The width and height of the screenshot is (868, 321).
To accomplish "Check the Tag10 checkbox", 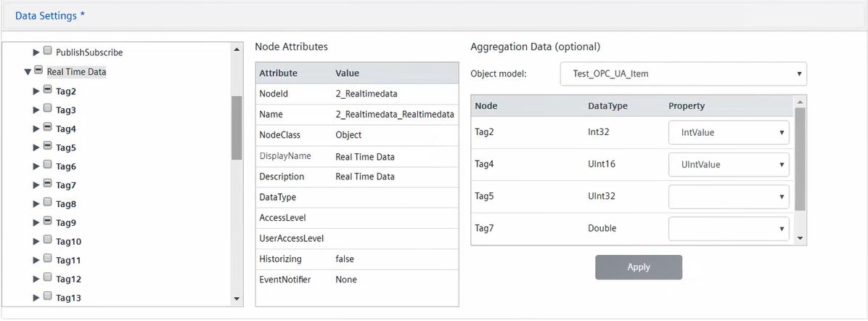I will coord(47,240).
